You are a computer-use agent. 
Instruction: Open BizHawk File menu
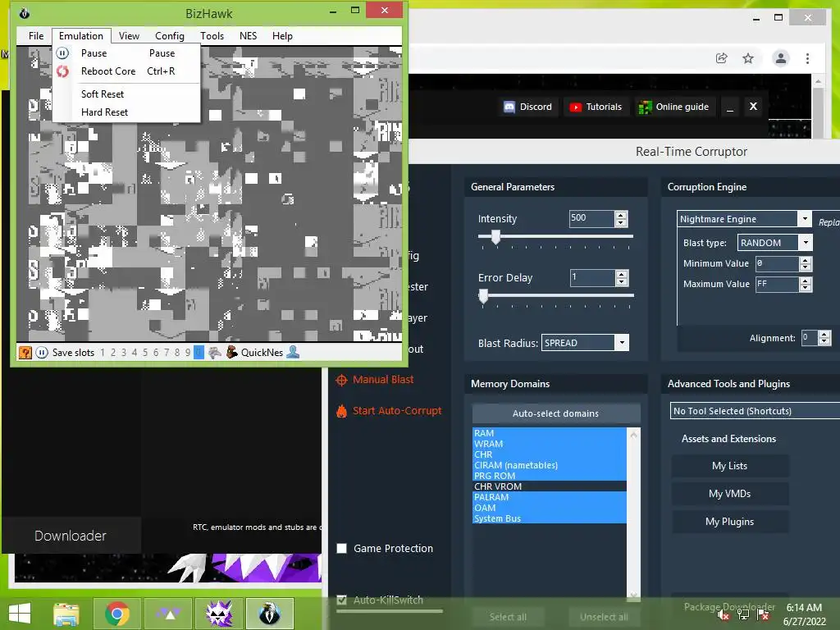36,36
